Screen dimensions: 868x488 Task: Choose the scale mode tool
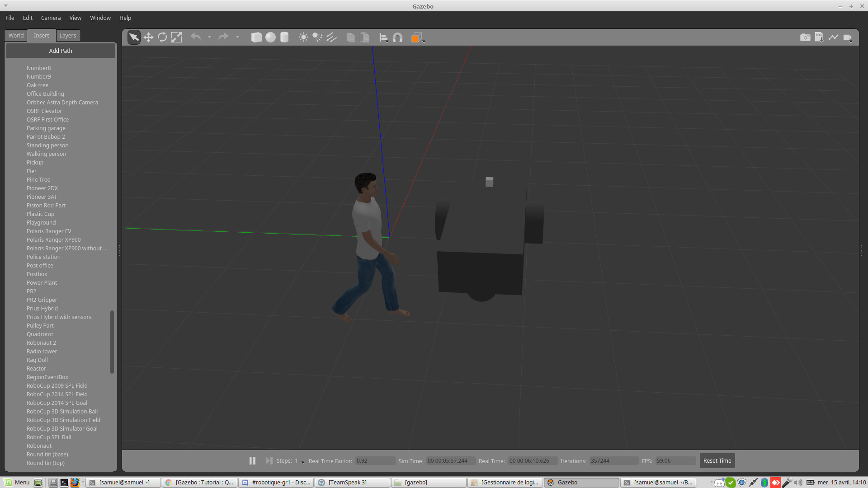176,38
